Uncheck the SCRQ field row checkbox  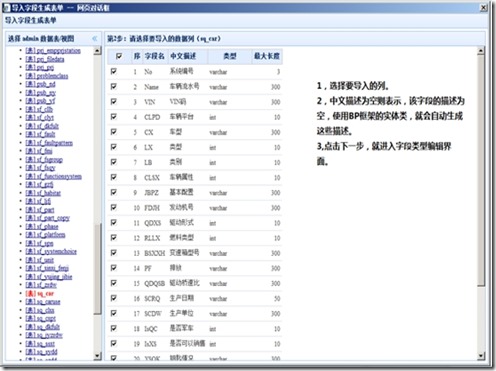114,298
